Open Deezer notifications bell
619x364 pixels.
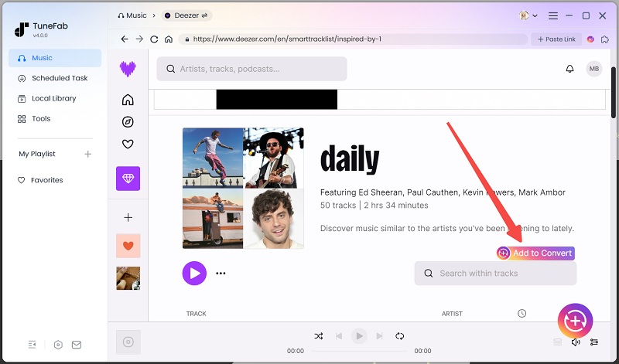click(x=570, y=69)
